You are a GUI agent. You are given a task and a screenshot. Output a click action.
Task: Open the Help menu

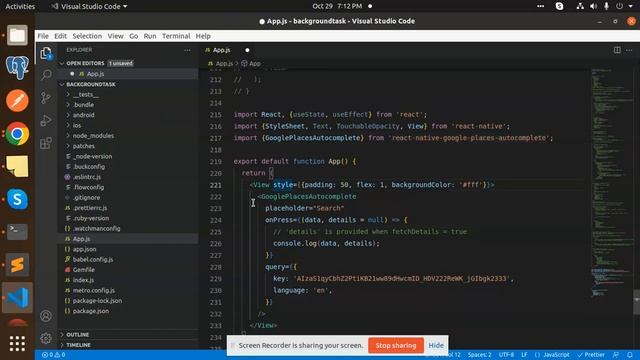pos(203,36)
